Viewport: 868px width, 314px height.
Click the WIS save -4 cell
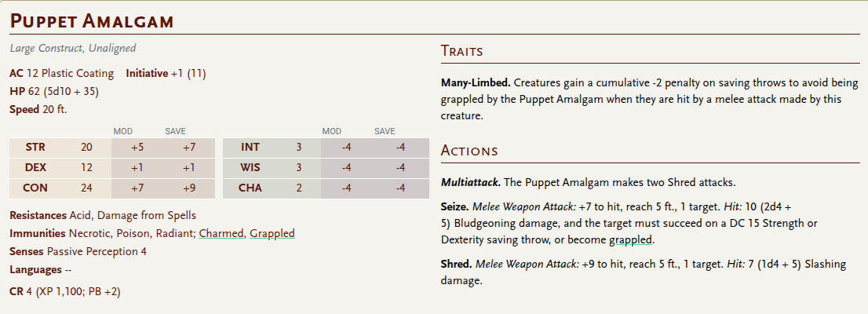tap(400, 168)
